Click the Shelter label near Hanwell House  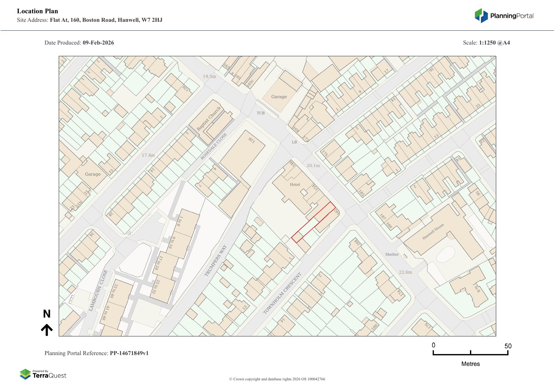[392, 254]
